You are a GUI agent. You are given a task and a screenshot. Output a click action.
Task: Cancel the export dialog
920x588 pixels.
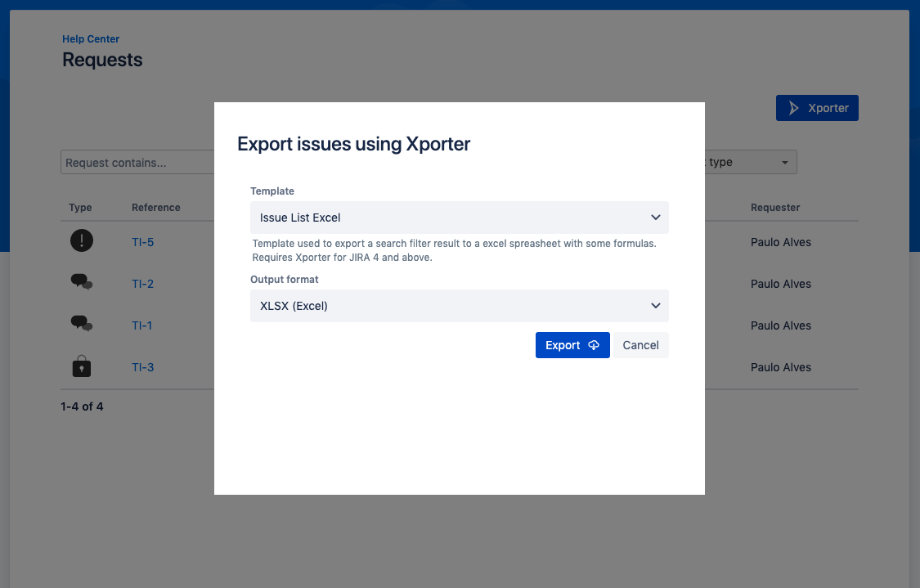click(640, 345)
